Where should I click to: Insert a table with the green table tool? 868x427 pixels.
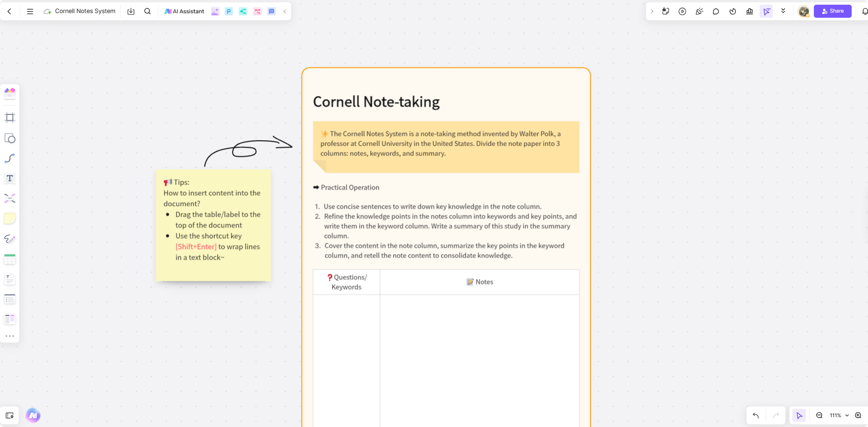click(10, 259)
